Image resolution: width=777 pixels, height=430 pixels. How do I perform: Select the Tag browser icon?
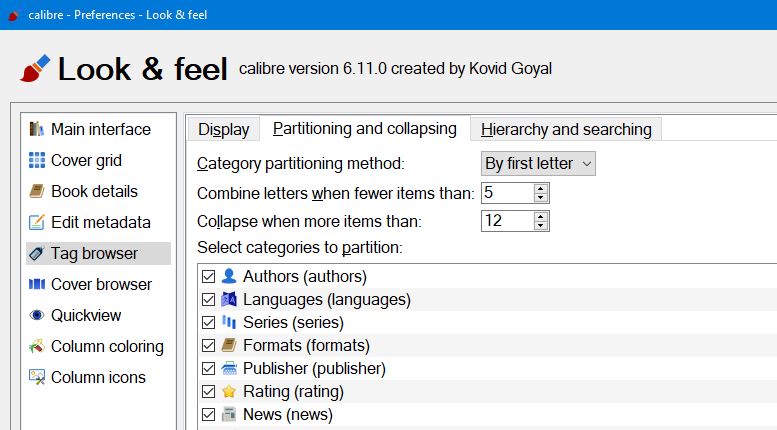tap(37, 253)
